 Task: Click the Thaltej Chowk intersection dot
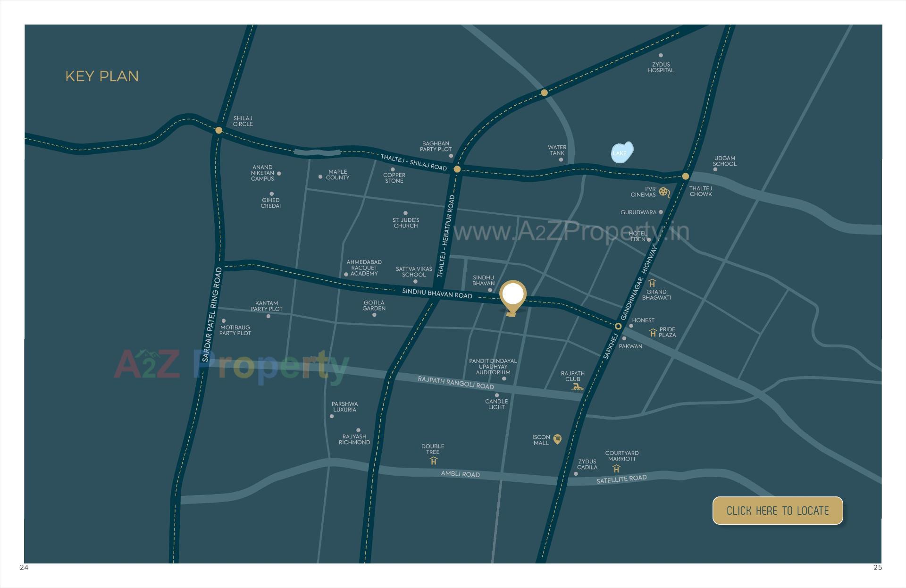(685, 176)
